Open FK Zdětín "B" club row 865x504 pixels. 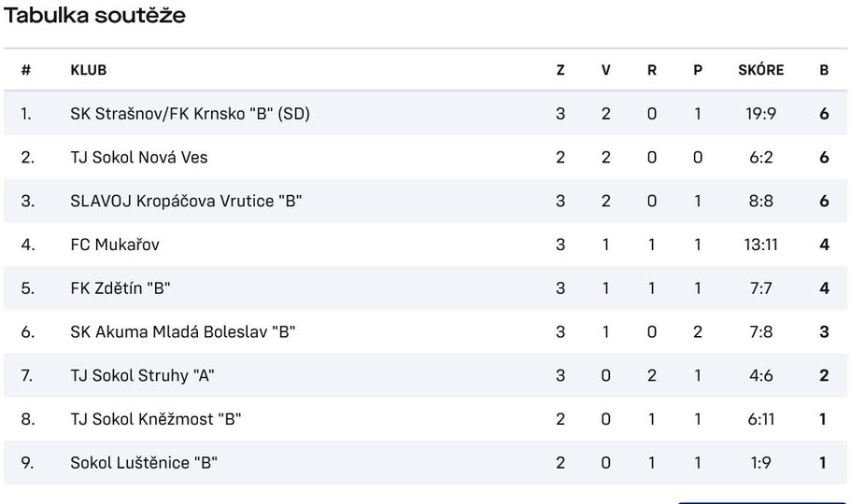click(121, 288)
